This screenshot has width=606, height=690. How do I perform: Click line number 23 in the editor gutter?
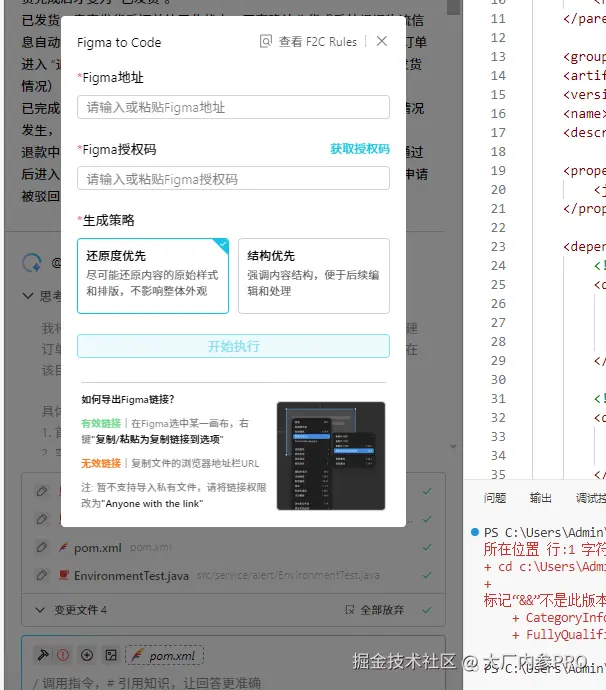(x=498, y=246)
